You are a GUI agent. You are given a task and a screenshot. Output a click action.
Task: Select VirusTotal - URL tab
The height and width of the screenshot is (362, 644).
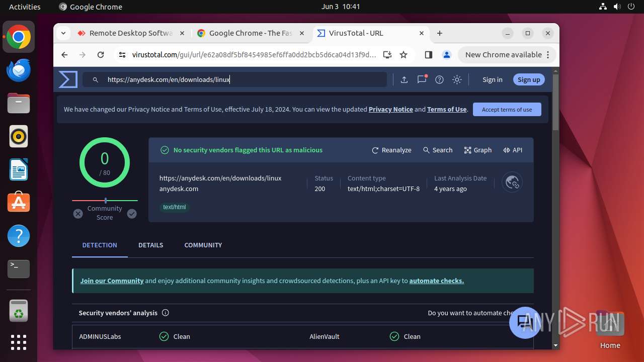click(x=371, y=33)
